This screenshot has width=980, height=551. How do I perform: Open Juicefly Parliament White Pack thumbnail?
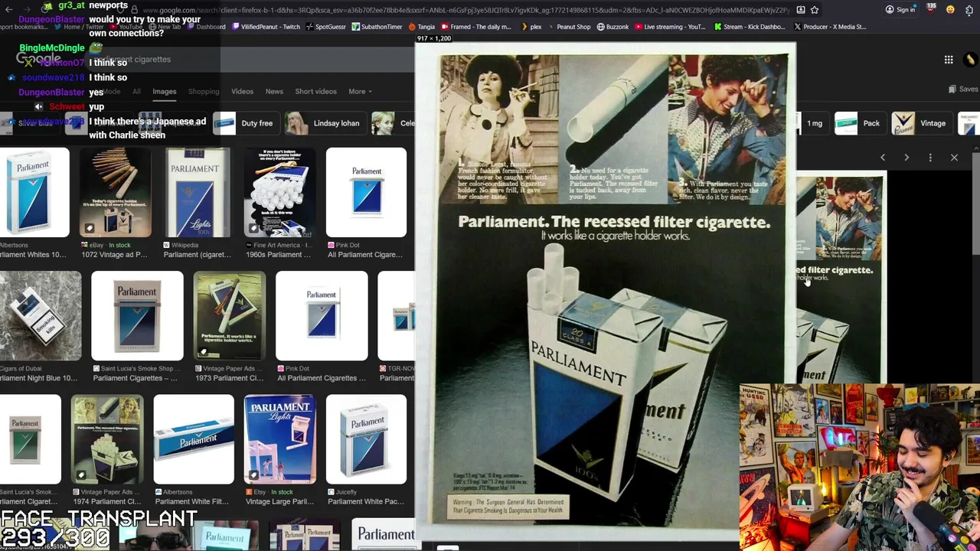(366, 439)
